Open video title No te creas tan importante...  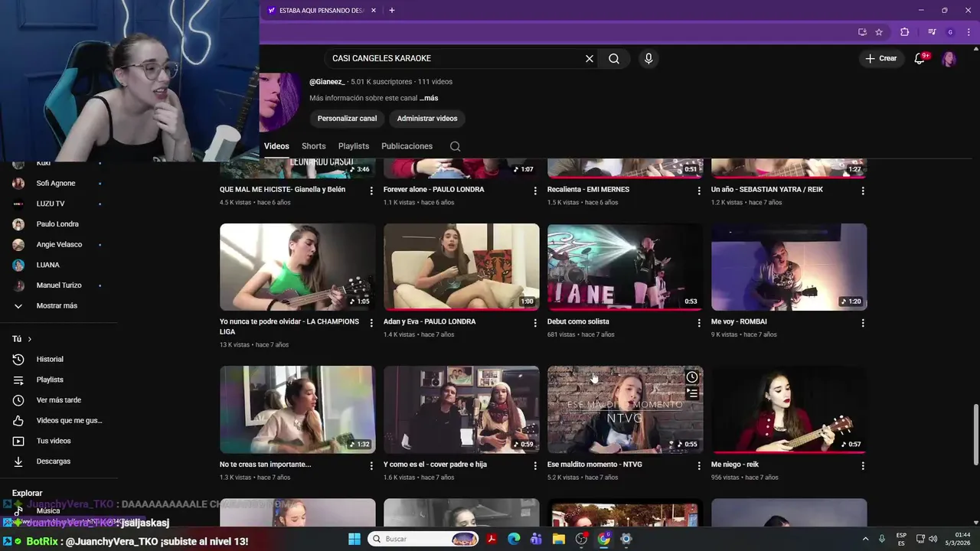(x=265, y=465)
